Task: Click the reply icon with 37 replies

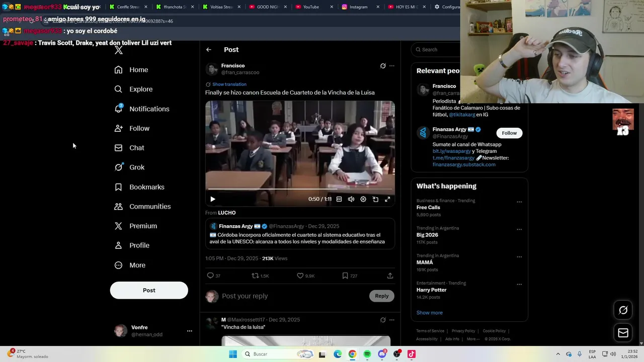Action: [210, 276]
